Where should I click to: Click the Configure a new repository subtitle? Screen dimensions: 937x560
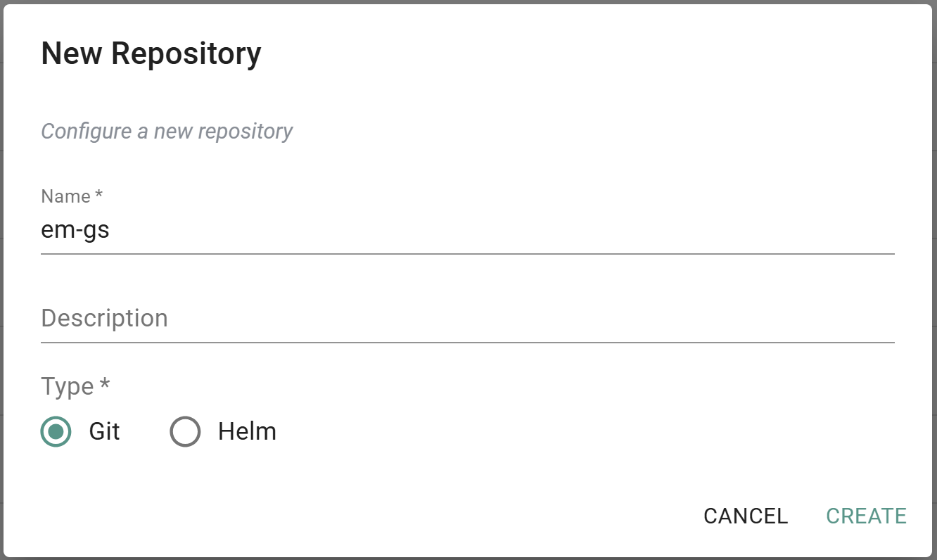tap(166, 131)
